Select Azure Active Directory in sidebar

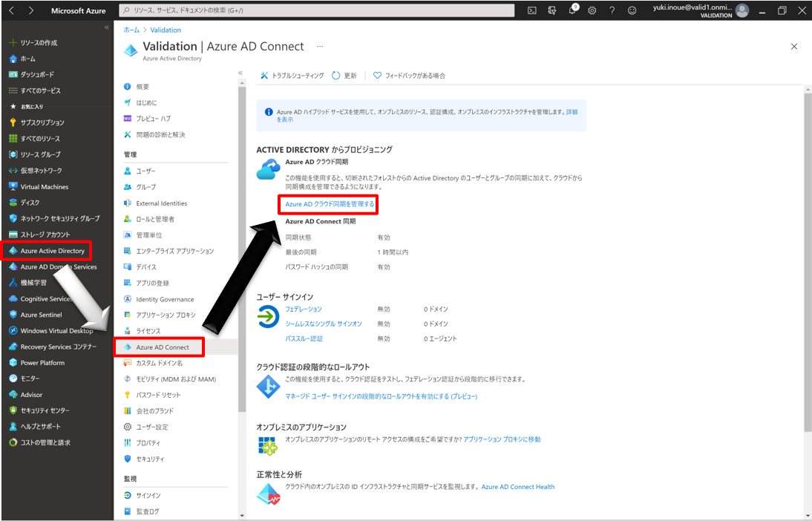pos(47,251)
